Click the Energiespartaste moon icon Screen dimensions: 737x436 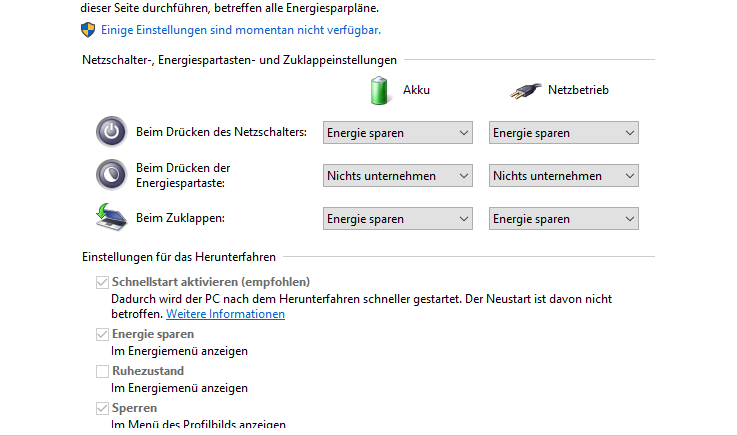tap(111, 175)
